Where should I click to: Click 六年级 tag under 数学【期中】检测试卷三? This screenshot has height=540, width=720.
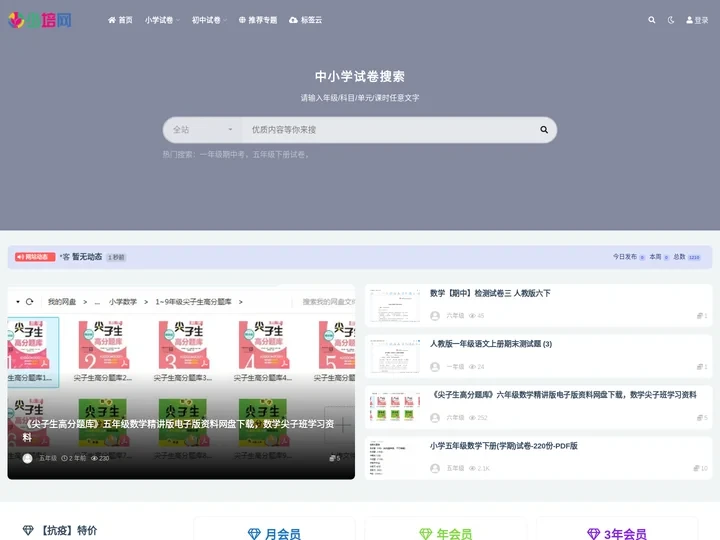[x=455, y=316]
